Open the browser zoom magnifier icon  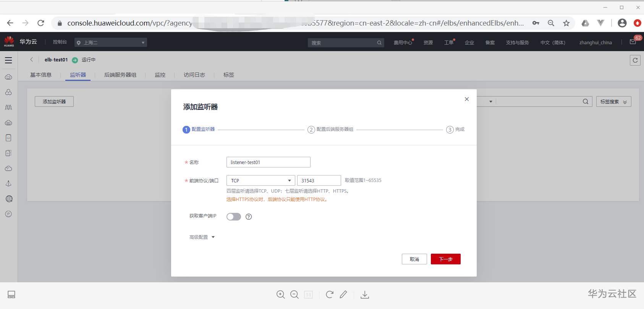(x=551, y=23)
